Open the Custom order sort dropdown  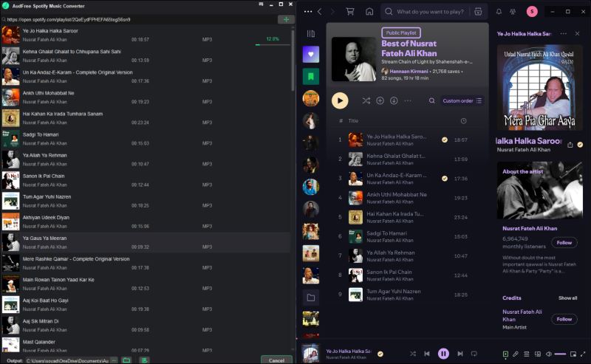click(462, 100)
